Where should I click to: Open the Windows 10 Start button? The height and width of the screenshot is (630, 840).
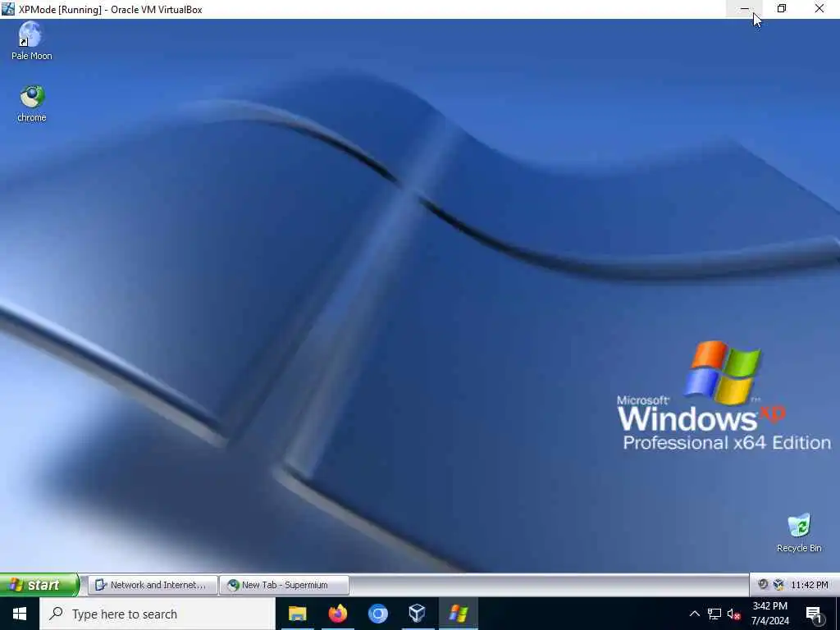tap(20, 614)
